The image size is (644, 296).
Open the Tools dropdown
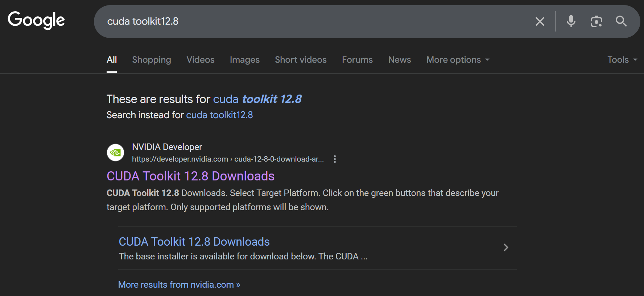(622, 60)
